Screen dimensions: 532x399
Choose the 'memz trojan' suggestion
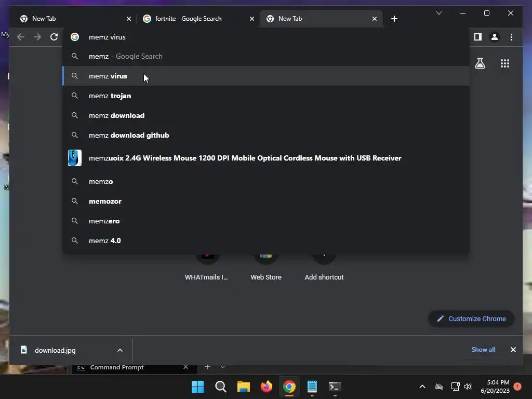pyautogui.click(x=266, y=96)
